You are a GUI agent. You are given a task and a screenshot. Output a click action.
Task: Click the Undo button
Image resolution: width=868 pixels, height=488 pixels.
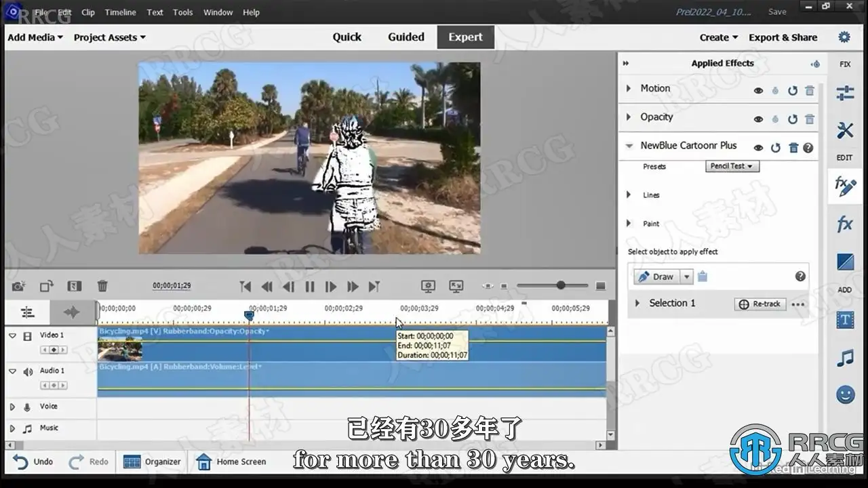[33, 462]
